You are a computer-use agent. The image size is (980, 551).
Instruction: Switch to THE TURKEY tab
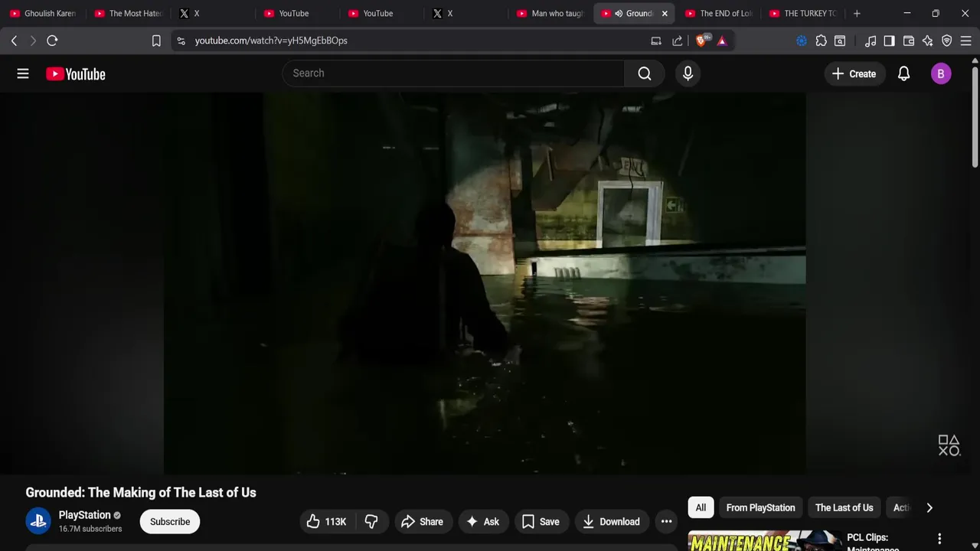[x=803, y=13]
